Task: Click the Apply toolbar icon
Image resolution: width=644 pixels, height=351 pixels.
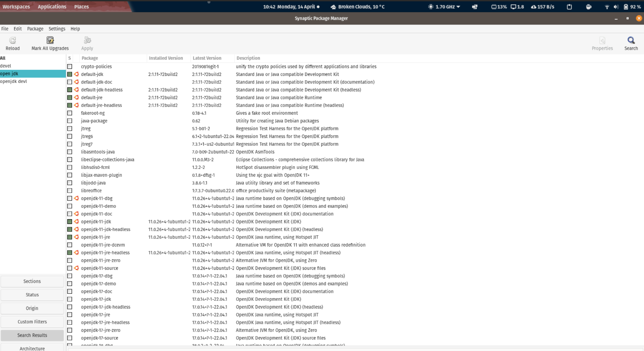Action: click(x=87, y=40)
